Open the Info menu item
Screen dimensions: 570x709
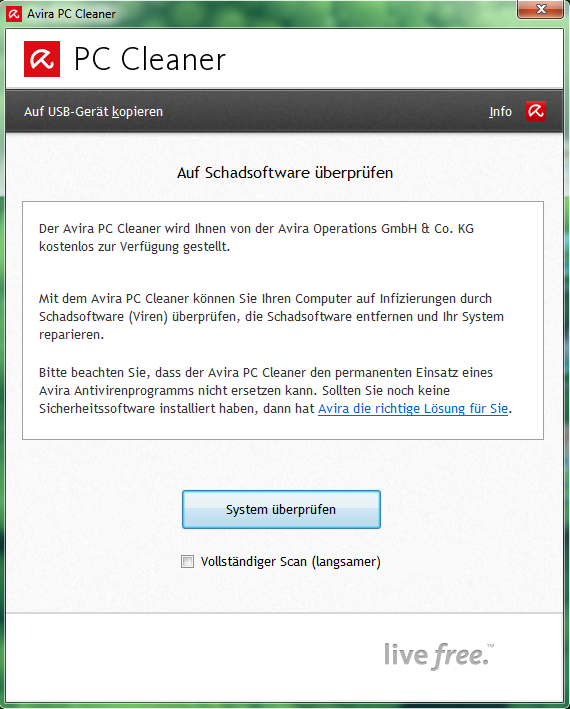[500, 112]
